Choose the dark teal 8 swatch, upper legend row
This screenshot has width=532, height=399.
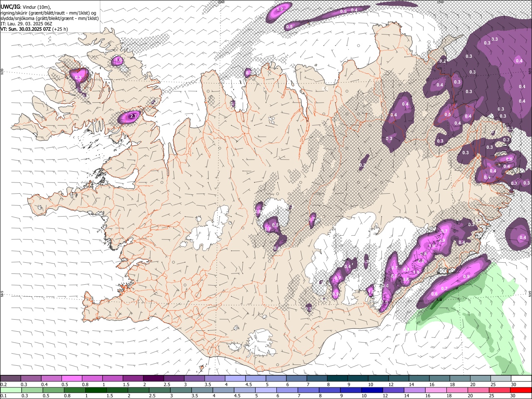(337, 378)
